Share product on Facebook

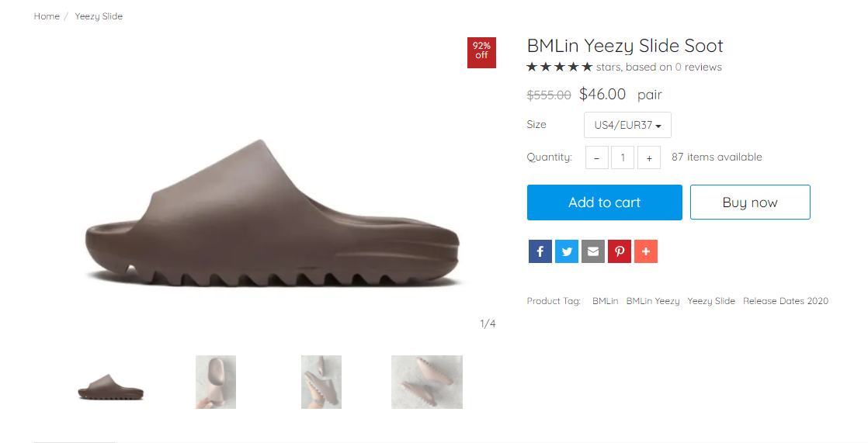coord(540,251)
